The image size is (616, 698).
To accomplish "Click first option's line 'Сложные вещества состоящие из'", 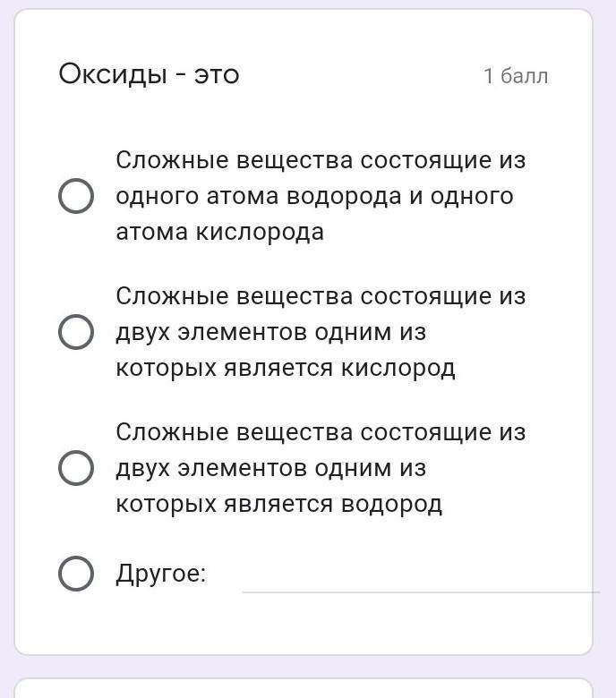I will pos(321,160).
